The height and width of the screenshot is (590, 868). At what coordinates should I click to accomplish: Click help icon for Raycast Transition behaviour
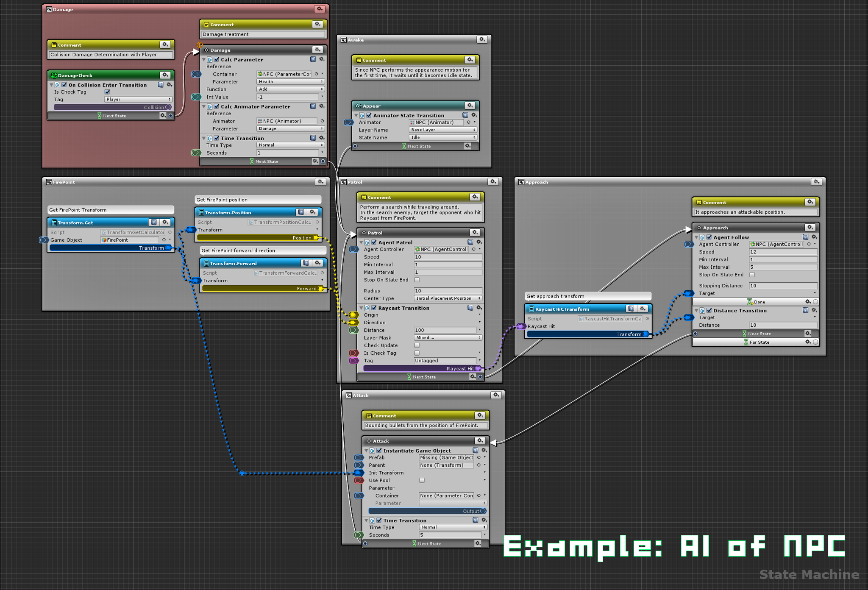[470, 308]
